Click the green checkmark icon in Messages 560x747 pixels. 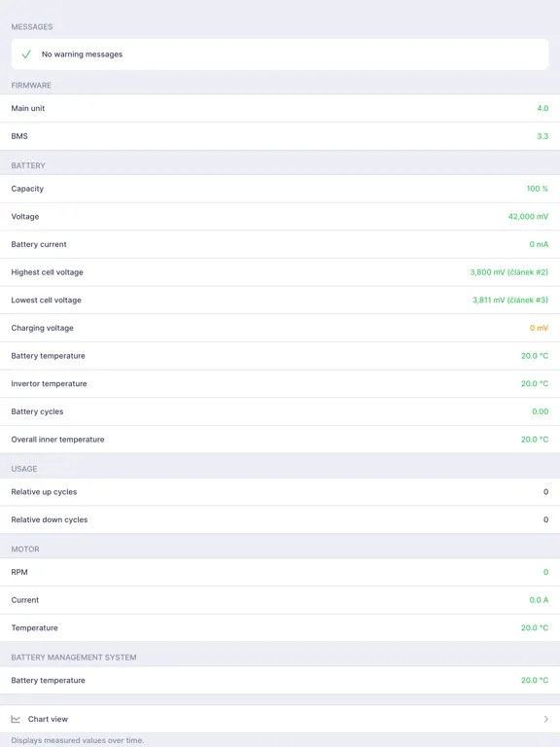click(26, 54)
